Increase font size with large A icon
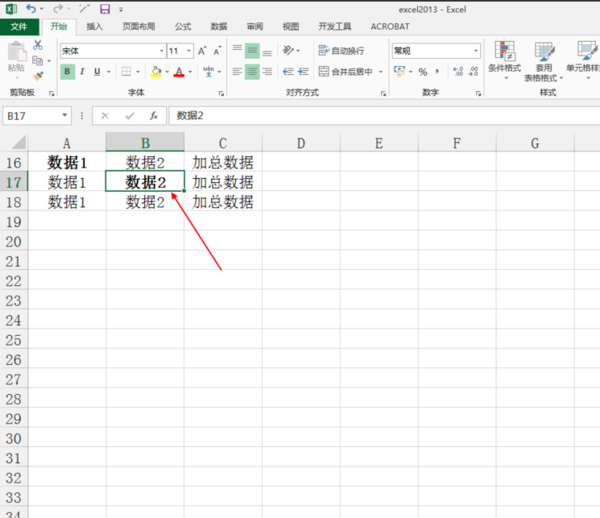Viewport: 600px width, 518px height. 202,51
